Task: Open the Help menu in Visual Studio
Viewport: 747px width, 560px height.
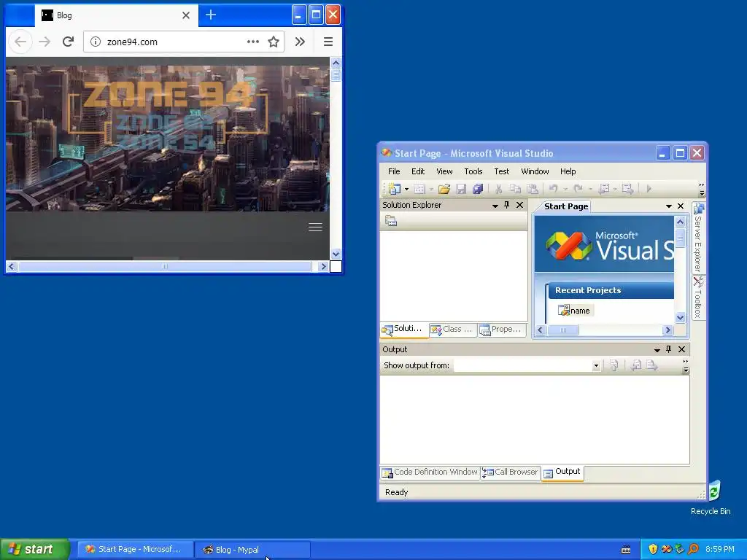Action: [568, 171]
